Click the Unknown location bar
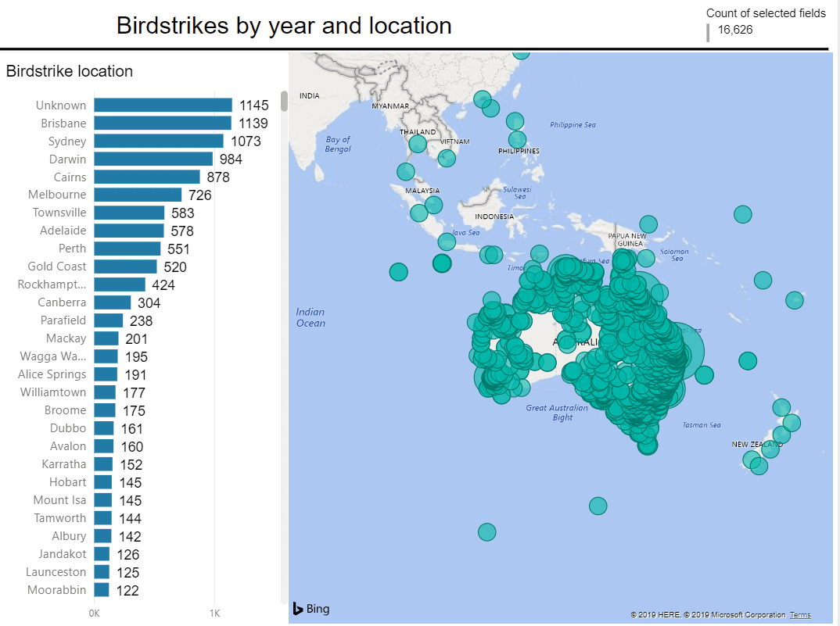This screenshot has width=840, height=626. click(163, 106)
